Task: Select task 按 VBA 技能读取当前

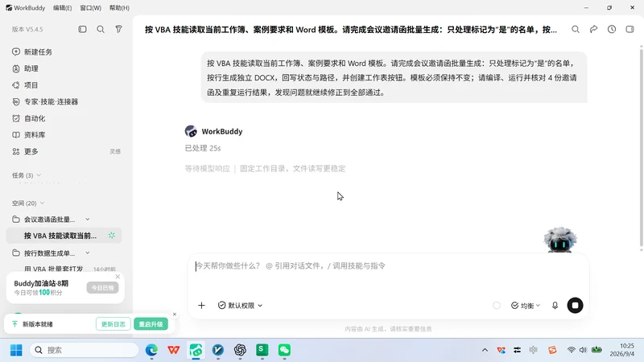Action: coord(64,236)
